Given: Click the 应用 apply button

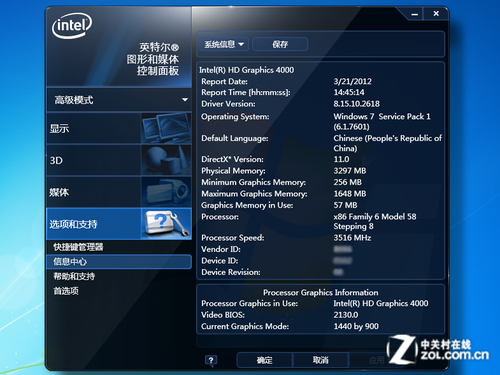Looking at the screenshot, I should tap(376, 360).
